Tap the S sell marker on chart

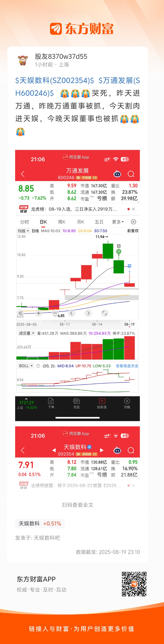point(129,266)
